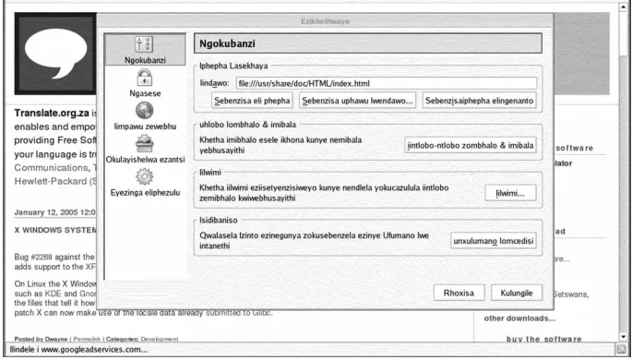This screenshot has height=360, width=644.
Task: Click the page scrollbar down arrow
Action: coord(624,337)
